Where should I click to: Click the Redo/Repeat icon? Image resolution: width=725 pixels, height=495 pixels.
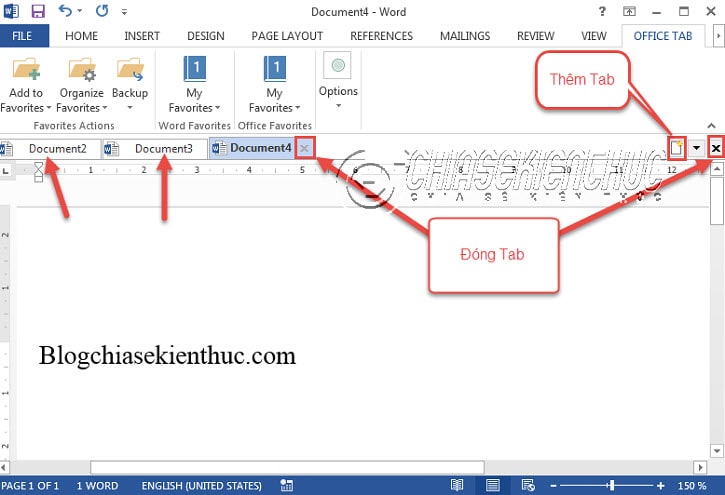102,11
